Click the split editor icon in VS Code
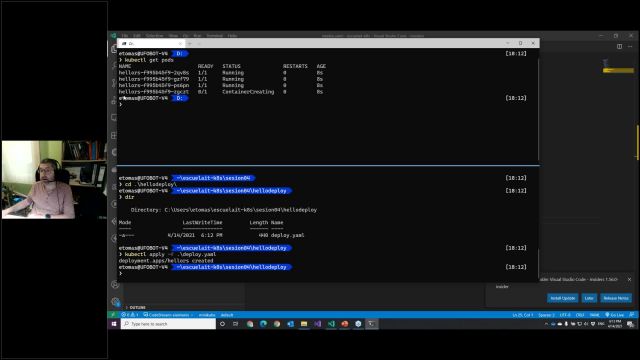The height and width of the screenshot is (360, 640). point(619,47)
